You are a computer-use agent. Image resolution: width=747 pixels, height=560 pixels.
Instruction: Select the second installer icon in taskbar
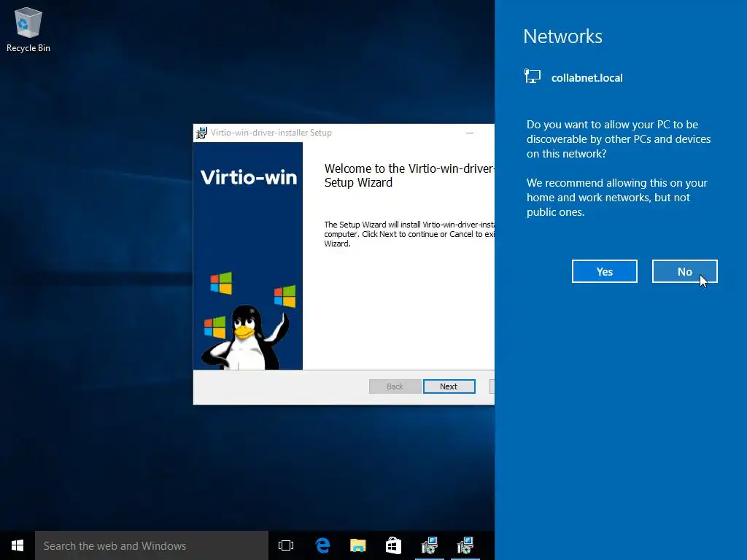pyautogui.click(x=465, y=545)
